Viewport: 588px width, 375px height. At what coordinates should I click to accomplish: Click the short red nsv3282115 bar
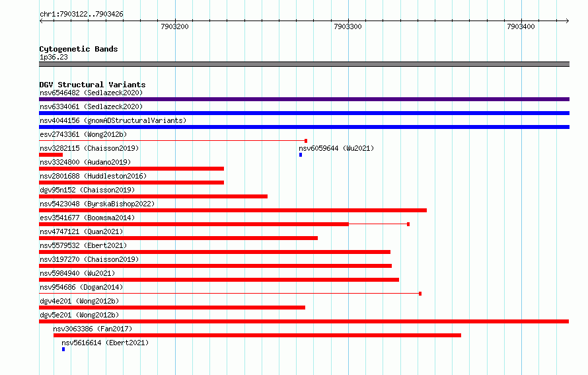[51, 155]
